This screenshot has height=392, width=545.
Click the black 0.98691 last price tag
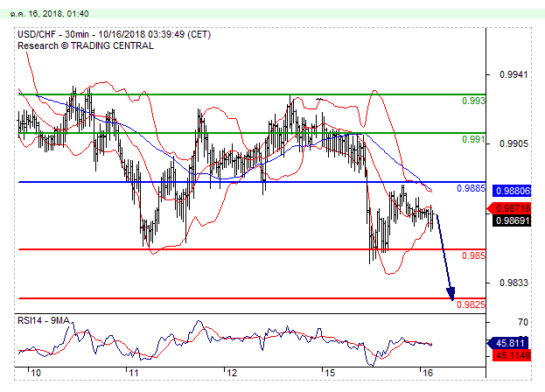(512, 220)
